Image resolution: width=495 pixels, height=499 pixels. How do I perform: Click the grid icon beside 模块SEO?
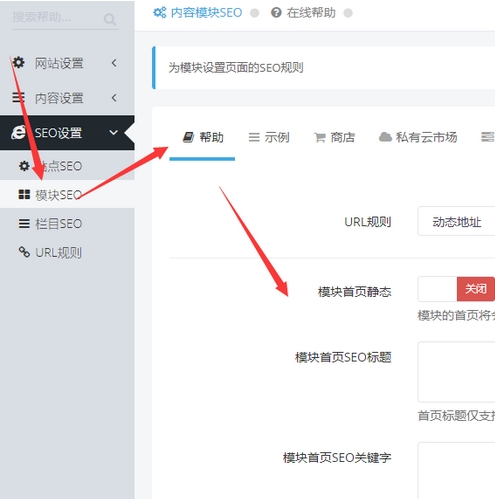click(24, 194)
